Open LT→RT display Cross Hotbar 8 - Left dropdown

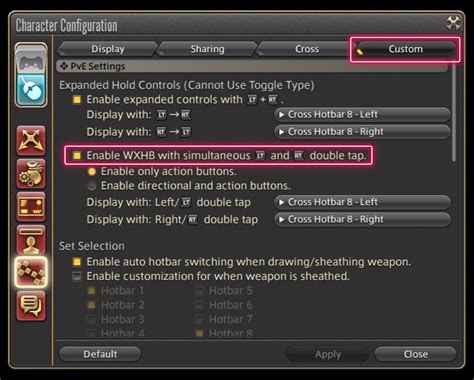362,115
